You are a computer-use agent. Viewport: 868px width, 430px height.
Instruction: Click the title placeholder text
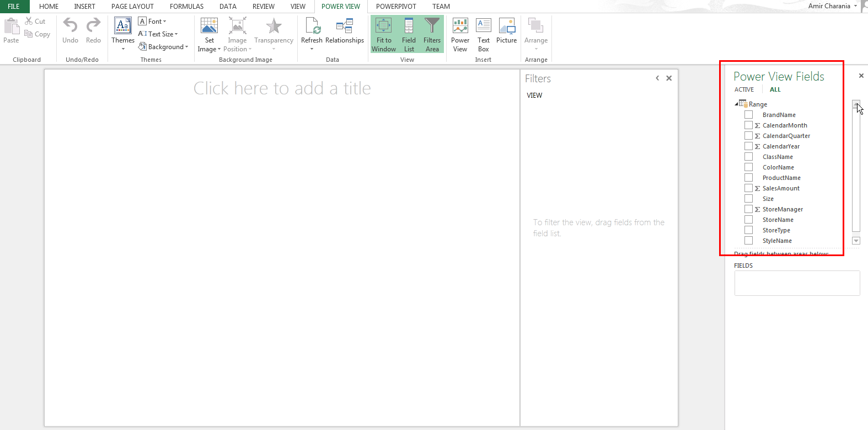pyautogui.click(x=282, y=88)
